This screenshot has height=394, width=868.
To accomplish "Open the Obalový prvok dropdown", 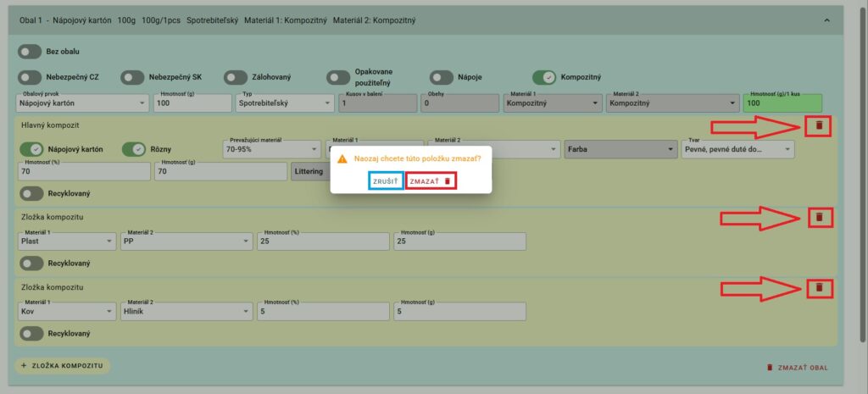I will click(x=81, y=103).
